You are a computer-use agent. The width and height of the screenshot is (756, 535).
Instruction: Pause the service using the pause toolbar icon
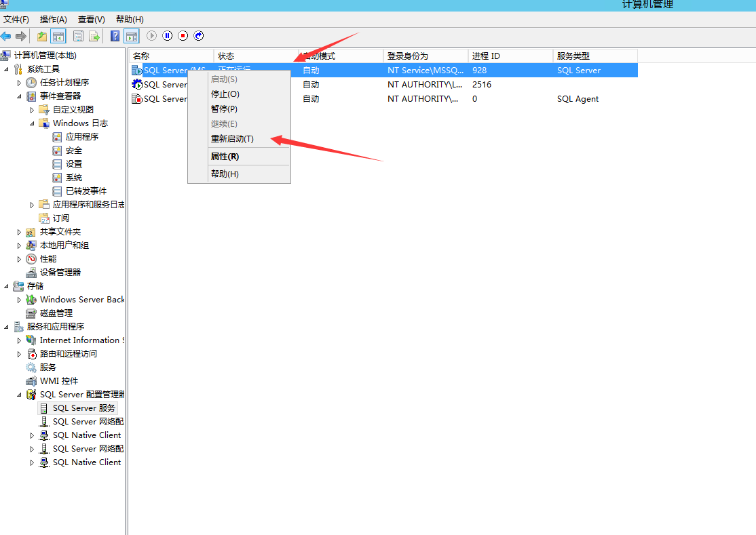tap(168, 35)
